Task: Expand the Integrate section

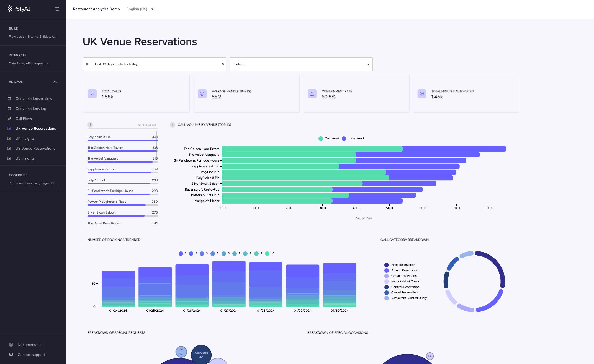Action: [x=33, y=59]
